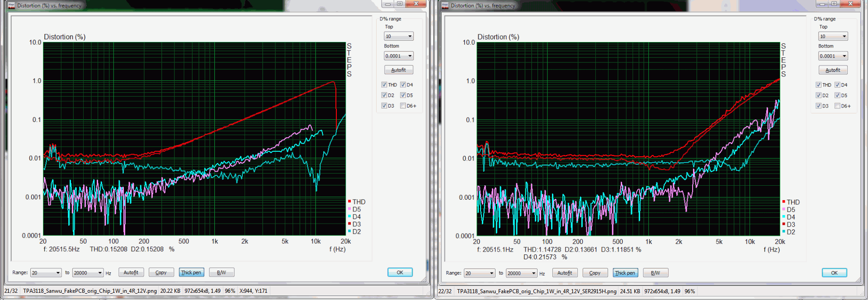
Task: Click D% range Autofit button, left window
Action: 399,70
